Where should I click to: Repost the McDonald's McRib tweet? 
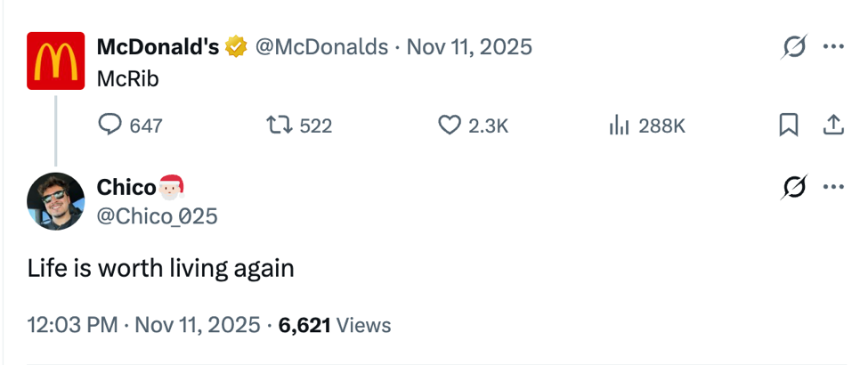(x=278, y=126)
